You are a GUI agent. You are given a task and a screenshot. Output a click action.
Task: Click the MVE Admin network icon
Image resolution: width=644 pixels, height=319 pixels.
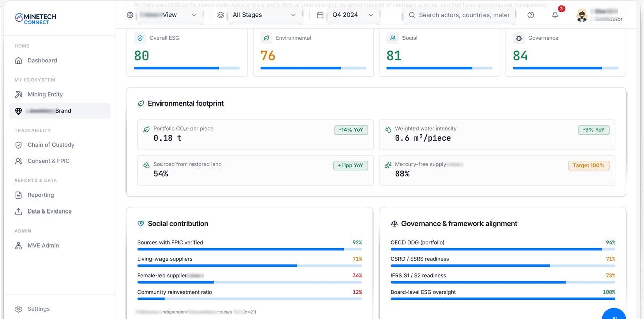(19, 245)
